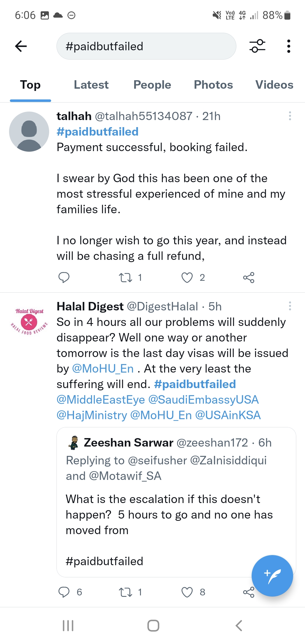Image resolution: width=305 pixels, height=644 pixels.
Task: Retweet talhah's tweet
Action: tap(126, 277)
